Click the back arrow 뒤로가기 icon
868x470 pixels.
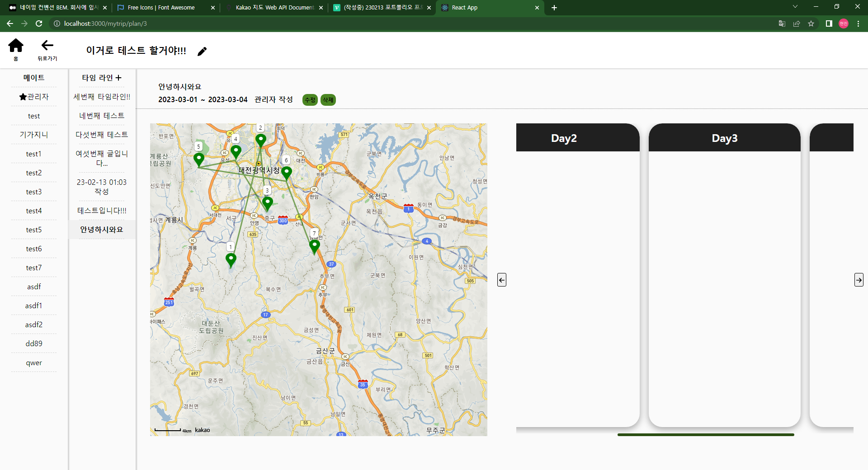pyautogui.click(x=47, y=45)
